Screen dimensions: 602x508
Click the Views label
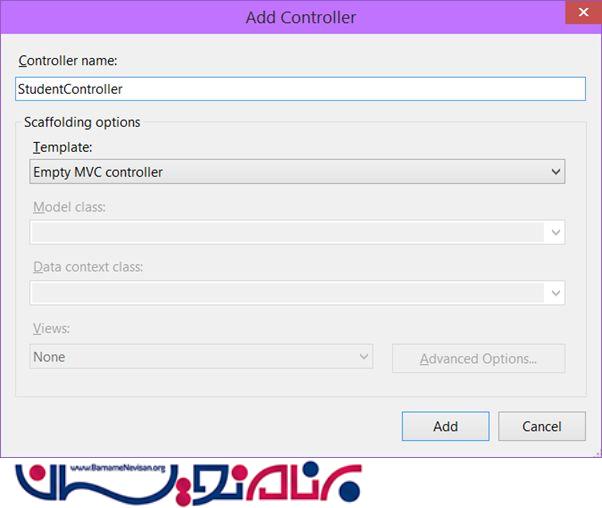tap(51, 328)
